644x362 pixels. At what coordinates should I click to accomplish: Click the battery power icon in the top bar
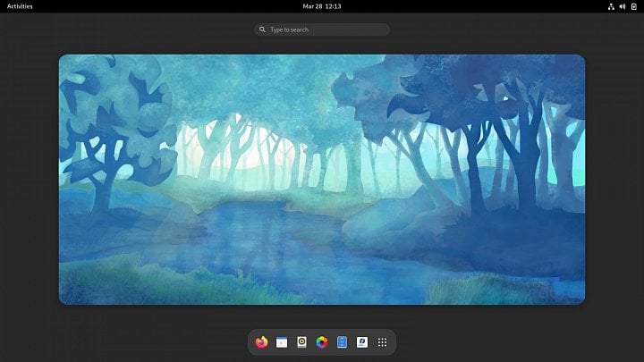(x=634, y=6)
